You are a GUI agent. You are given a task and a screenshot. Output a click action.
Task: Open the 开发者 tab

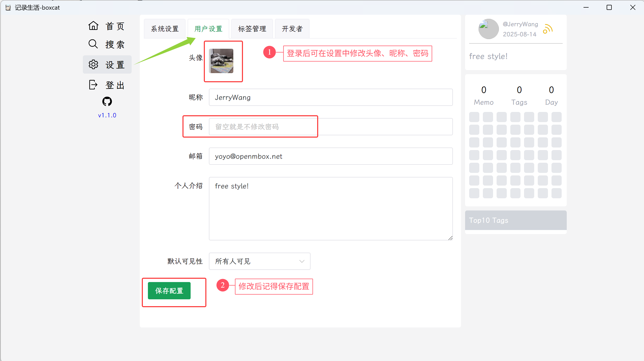coord(292,29)
